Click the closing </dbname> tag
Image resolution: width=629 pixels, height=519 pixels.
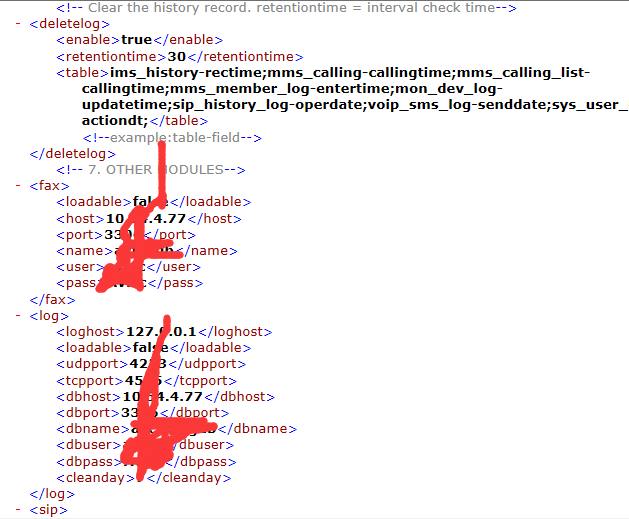257,429
